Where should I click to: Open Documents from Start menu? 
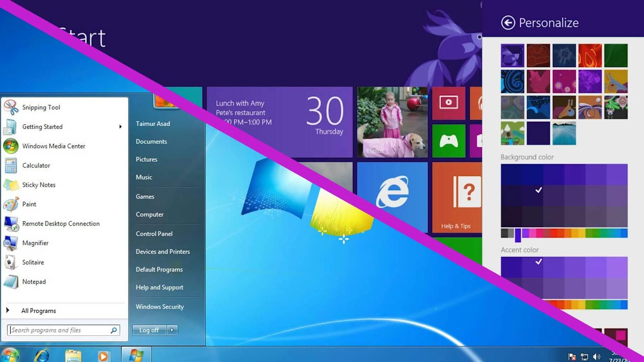click(x=151, y=142)
